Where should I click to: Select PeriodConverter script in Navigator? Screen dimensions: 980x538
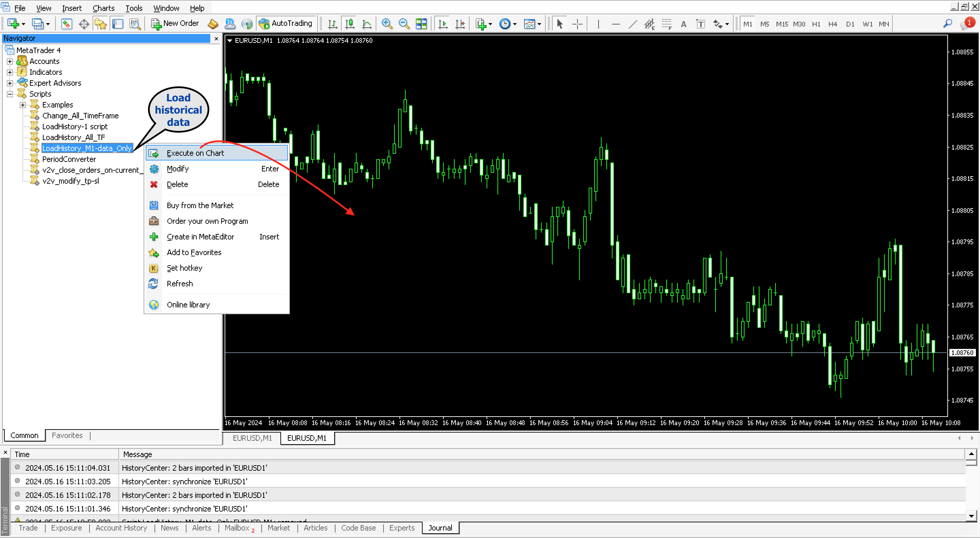pyautogui.click(x=69, y=159)
